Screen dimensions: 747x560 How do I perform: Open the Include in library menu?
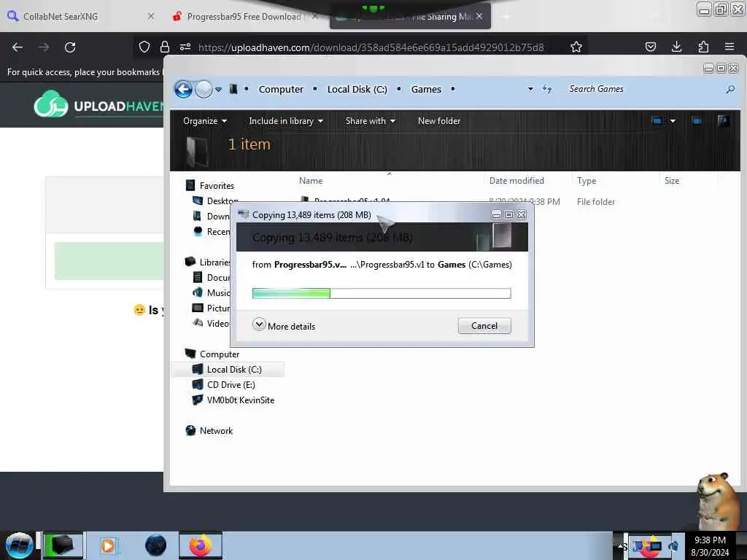tap(286, 121)
